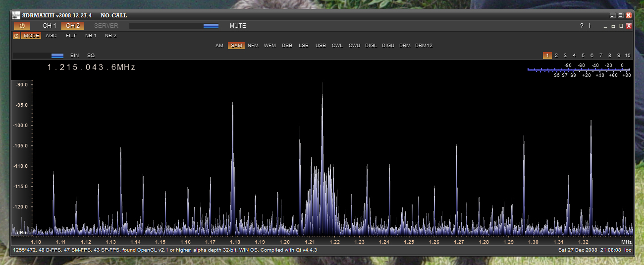Click the 1.215.043.6MHz frequency readout
The image size is (644, 265).
(91, 67)
